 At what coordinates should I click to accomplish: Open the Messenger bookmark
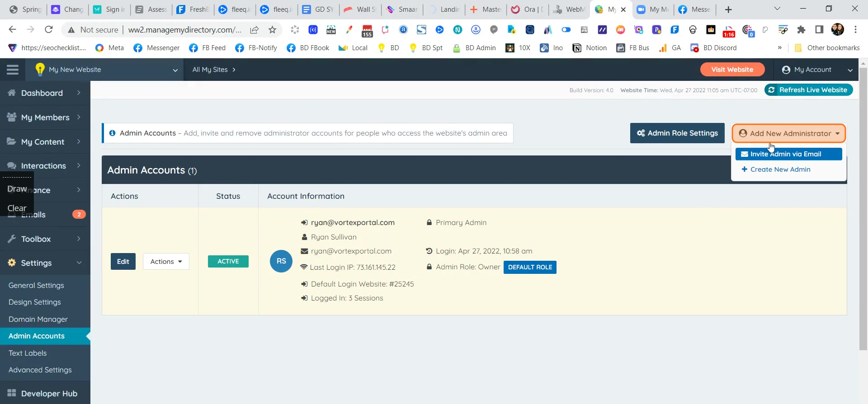pyautogui.click(x=156, y=48)
